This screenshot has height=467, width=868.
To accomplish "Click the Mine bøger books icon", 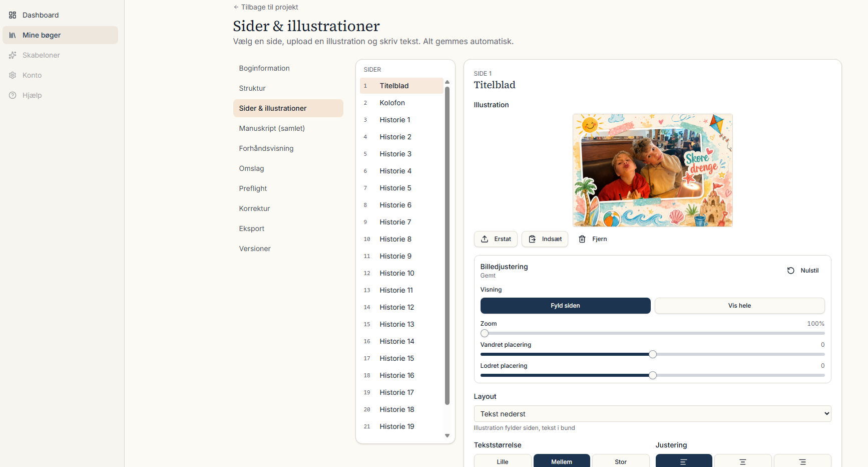I will click(13, 35).
